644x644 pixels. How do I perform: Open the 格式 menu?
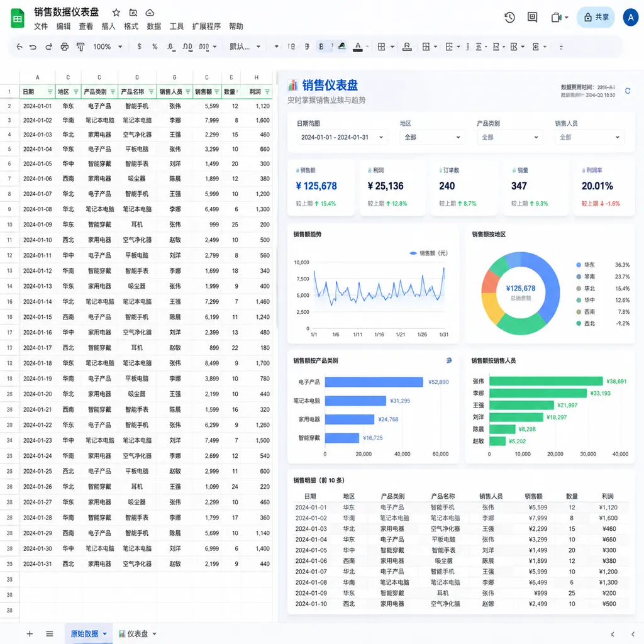[131, 26]
